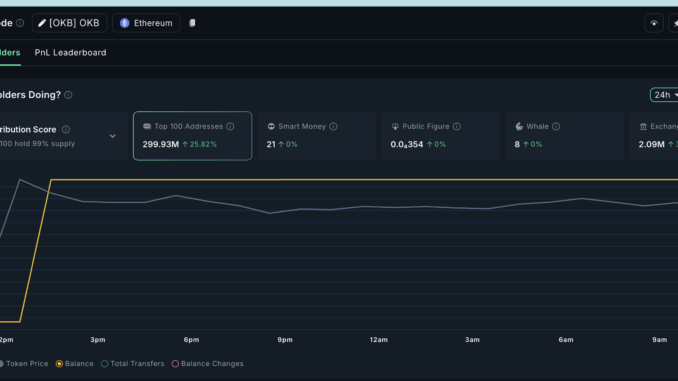The width and height of the screenshot is (678, 381).
Task: Click the Smart Money mask icon
Action: [x=271, y=126]
